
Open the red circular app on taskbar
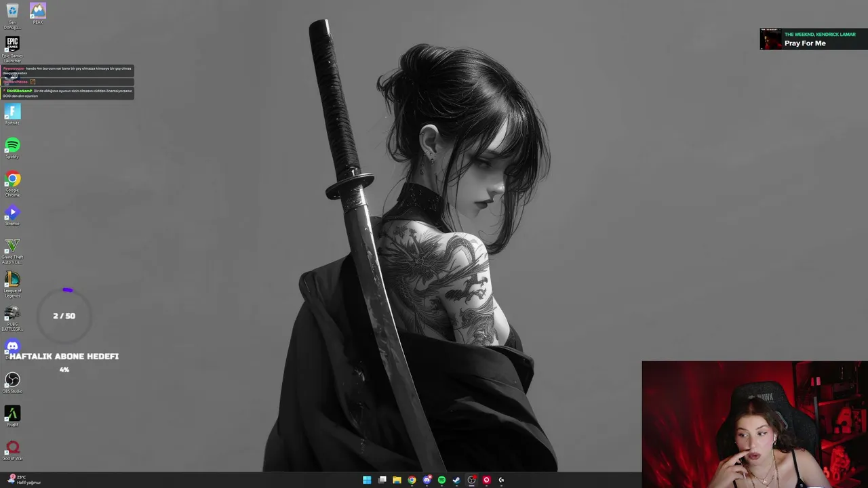coord(486,480)
